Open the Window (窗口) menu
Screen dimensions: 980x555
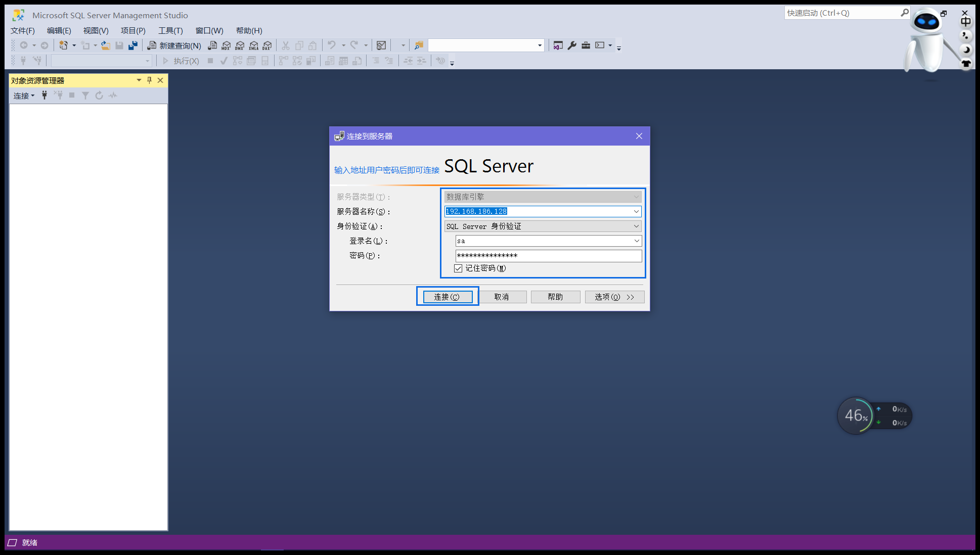pyautogui.click(x=209, y=31)
